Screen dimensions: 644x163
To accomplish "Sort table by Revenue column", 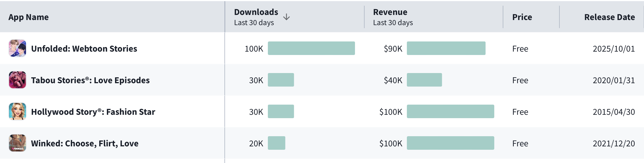I will click(390, 12).
